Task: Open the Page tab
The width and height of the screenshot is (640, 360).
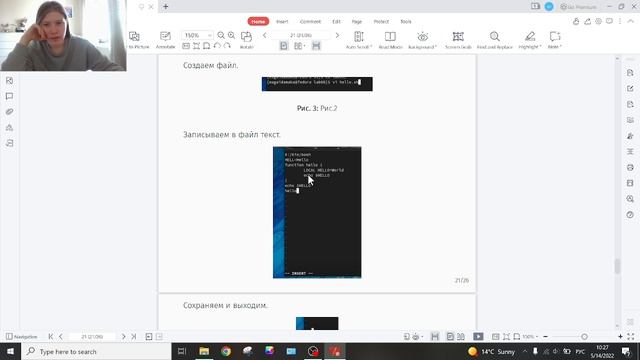Action: point(357,22)
